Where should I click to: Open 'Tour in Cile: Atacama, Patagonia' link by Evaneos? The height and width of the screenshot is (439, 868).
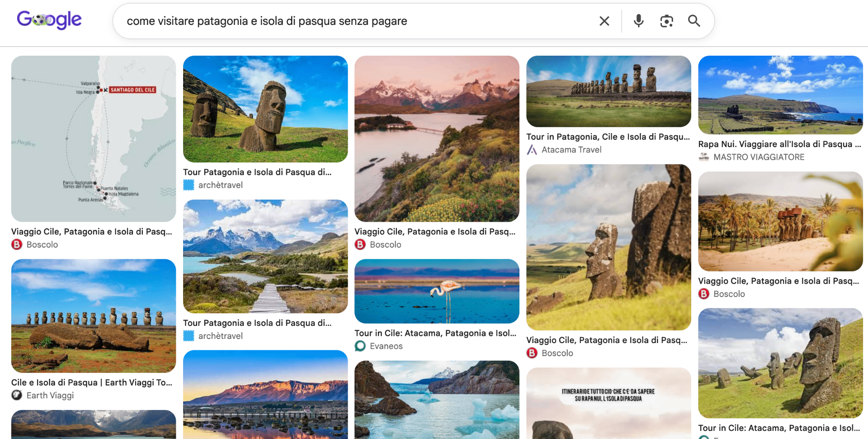(435, 333)
